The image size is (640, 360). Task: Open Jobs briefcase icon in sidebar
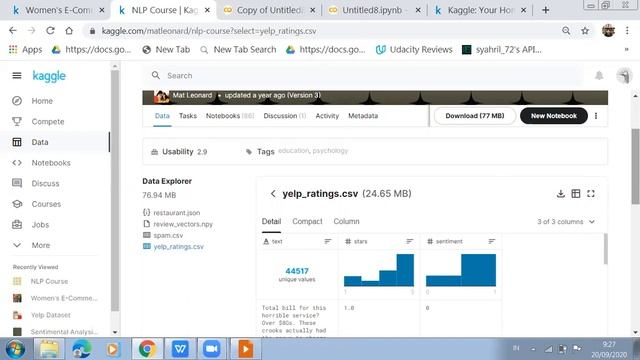click(x=17, y=224)
